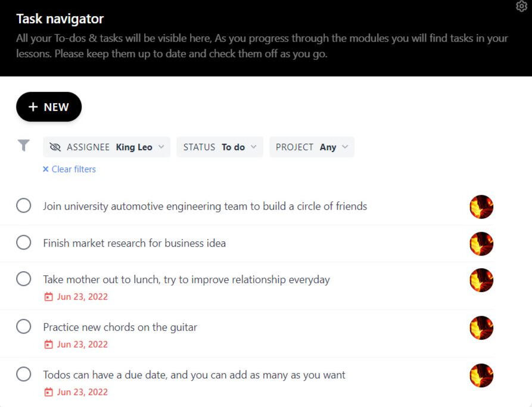
Task: Click the Clear filters link
Action: [69, 169]
